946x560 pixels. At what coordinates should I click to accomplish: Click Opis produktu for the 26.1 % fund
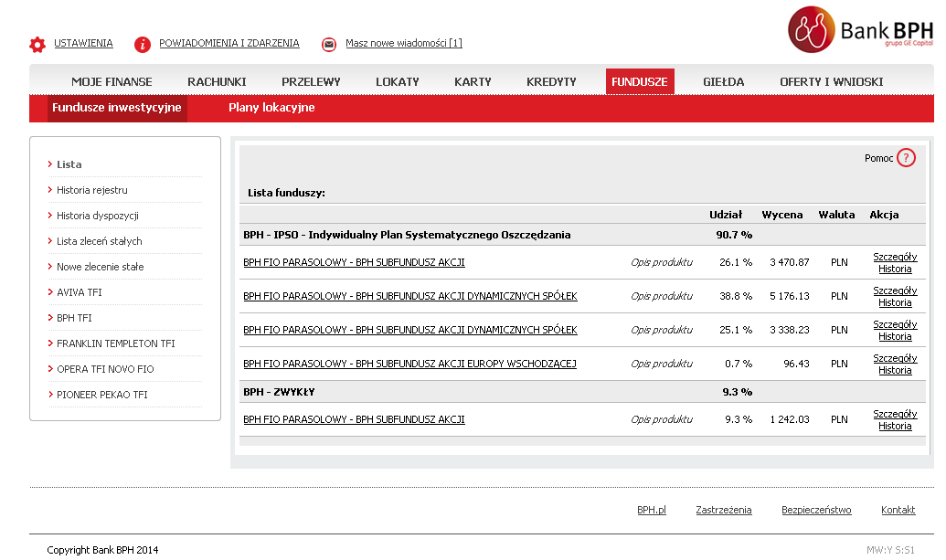(x=661, y=262)
